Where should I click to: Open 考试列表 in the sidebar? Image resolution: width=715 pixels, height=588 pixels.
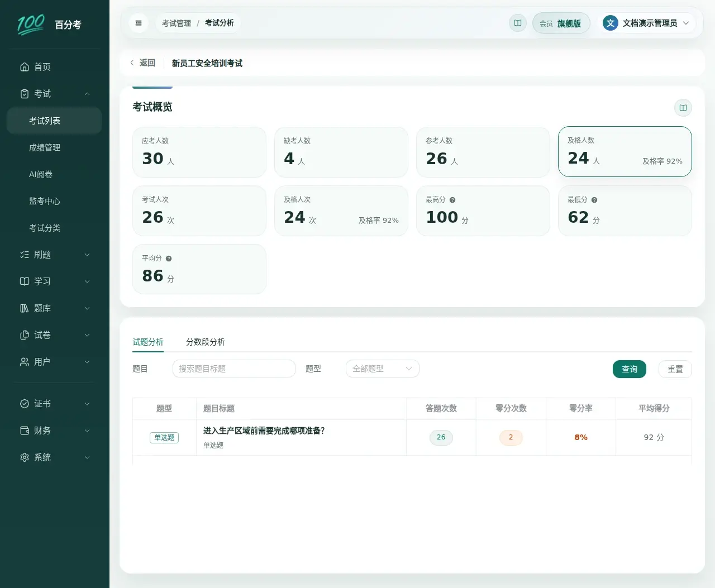(54, 121)
